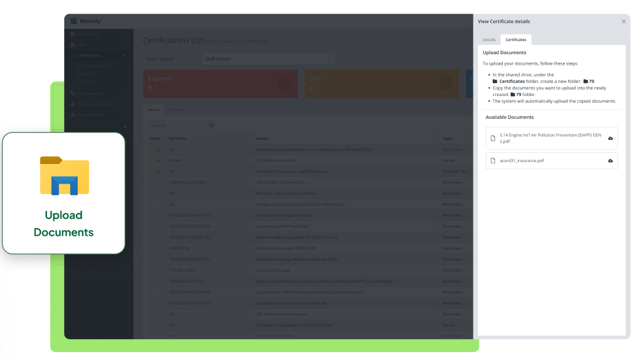644x360 pixels.
Task: Click the Procurements sidebar icon
Action: 73,115
